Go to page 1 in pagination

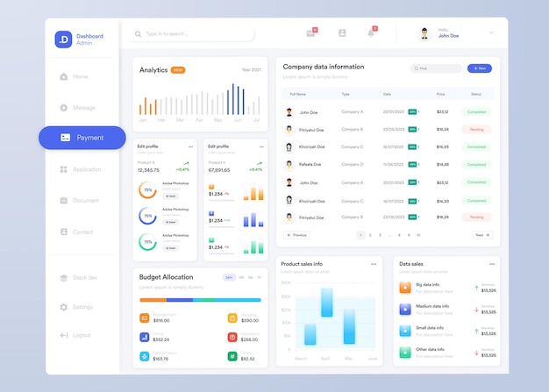[360, 235]
